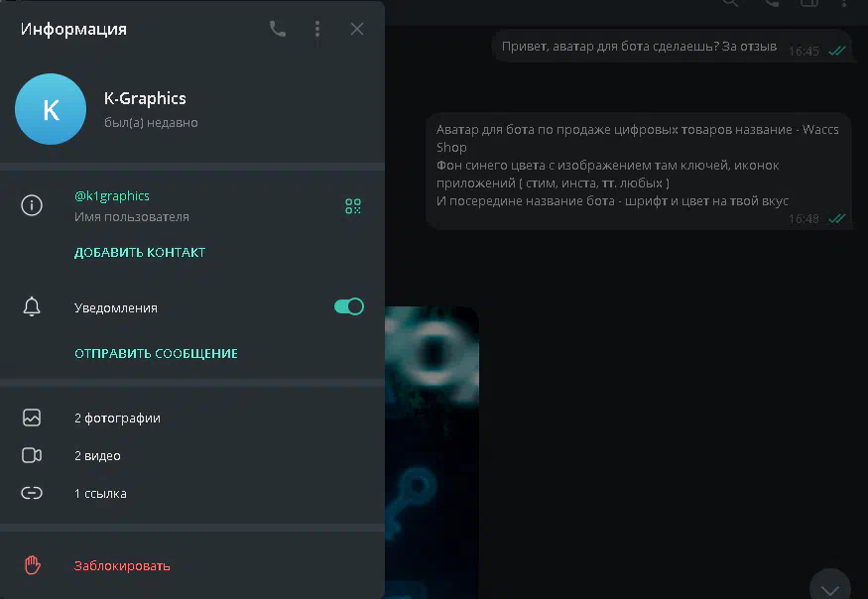Click the message starting with Привет, аватар

(x=640, y=47)
